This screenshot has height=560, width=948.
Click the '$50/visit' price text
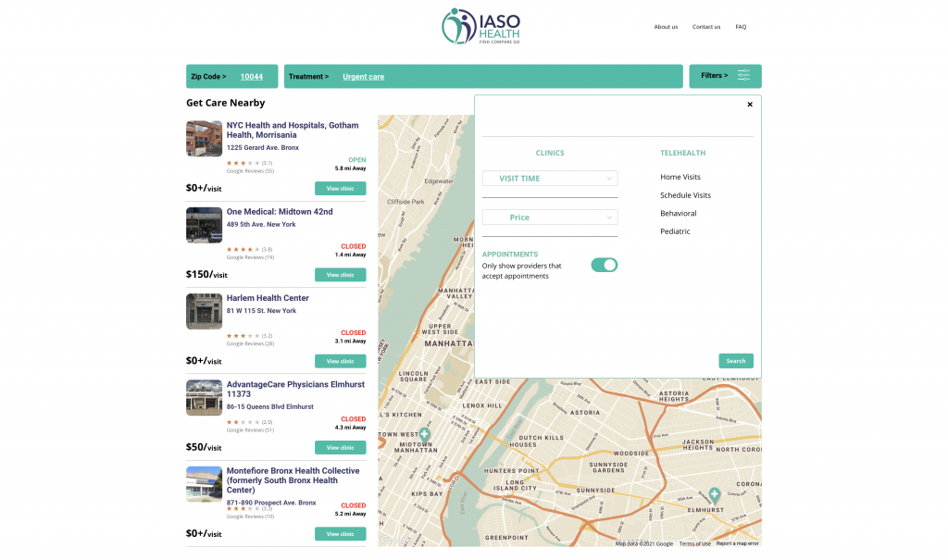204,447
